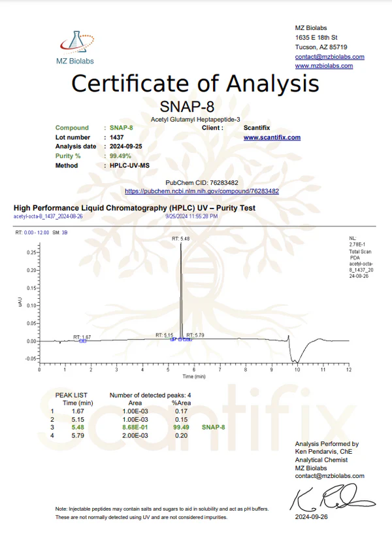Click the green SNAP-8 peak label in table
The height and width of the screenshot is (542, 392).
(213, 427)
